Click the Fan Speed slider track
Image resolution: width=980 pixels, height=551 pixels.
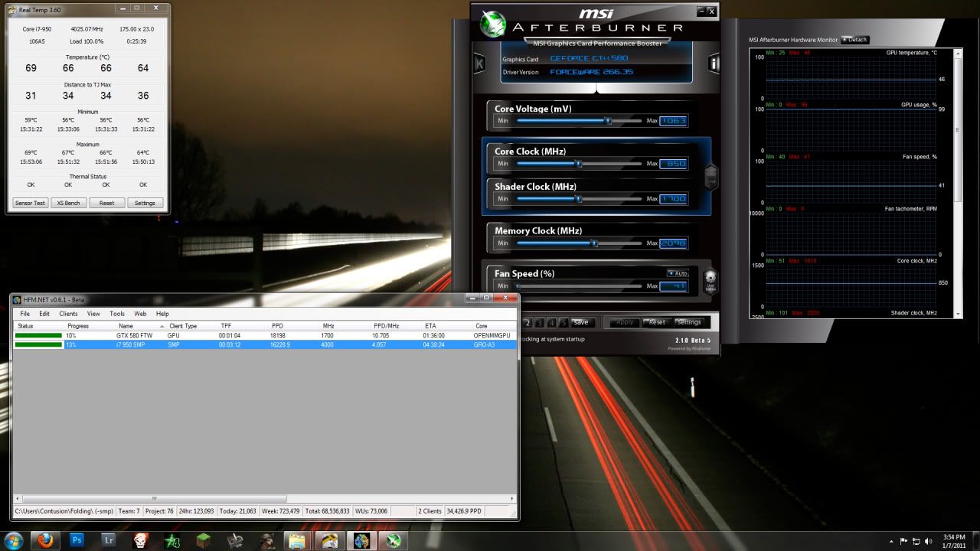click(580, 285)
